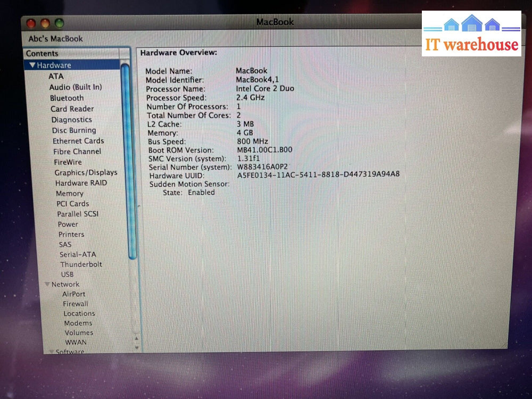Screen dimensions: 532x399
Task: Expand the Software section triangle
Action: (x=52, y=352)
